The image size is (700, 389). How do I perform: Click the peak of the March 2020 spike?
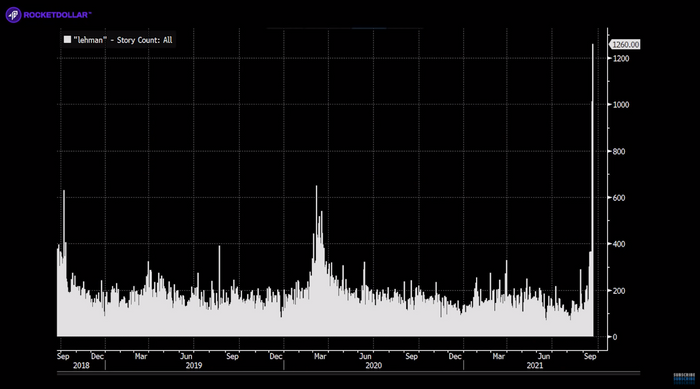click(x=317, y=187)
